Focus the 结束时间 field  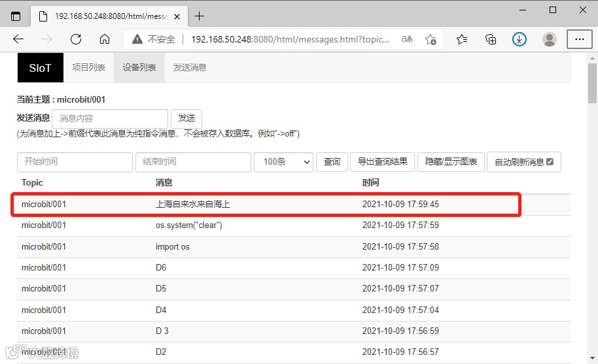click(x=194, y=162)
